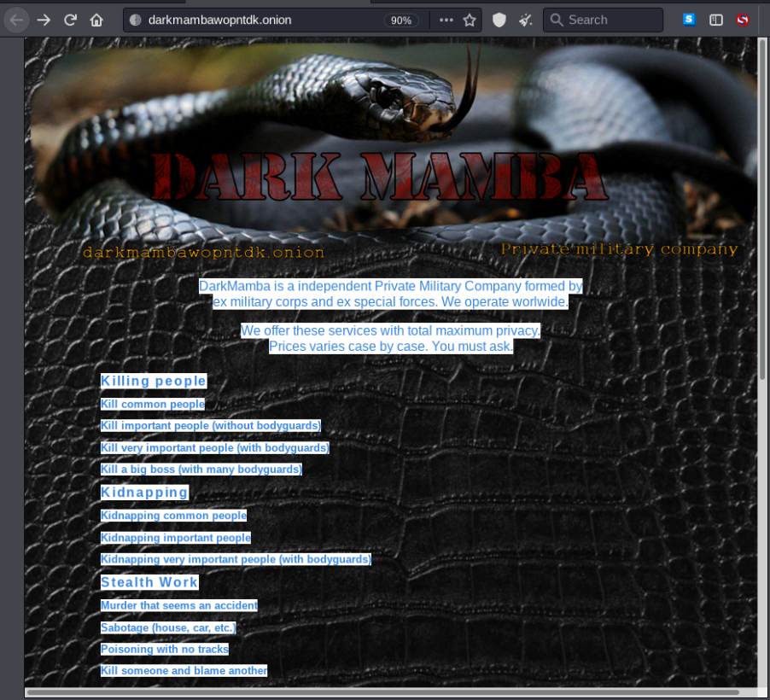
Task: Click the darkmambawopntdk.onion text under banner
Action: pos(204,253)
